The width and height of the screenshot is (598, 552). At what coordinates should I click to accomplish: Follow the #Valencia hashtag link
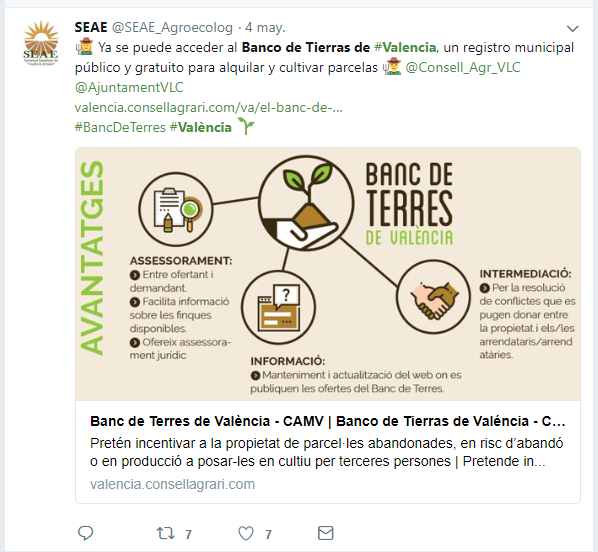click(x=405, y=47)
